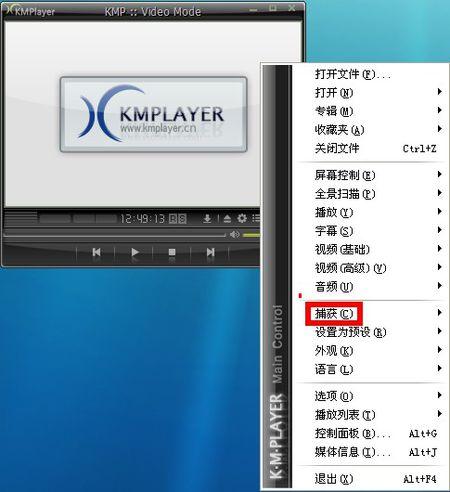Expand arrow beside 字幕(S)
The height and width of the screenshot is (492, 450).
pos(440,230)
